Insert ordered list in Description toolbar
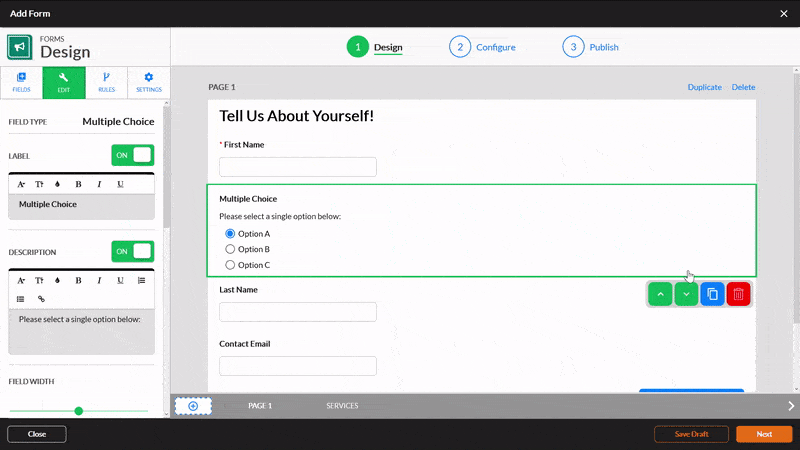 point(141,280)
